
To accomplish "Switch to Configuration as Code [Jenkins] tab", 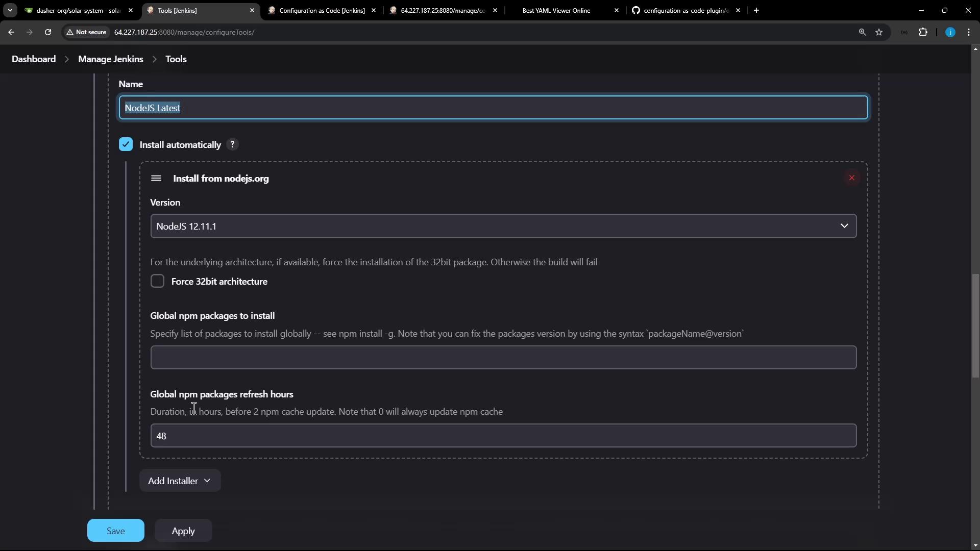I will point(322,10).
